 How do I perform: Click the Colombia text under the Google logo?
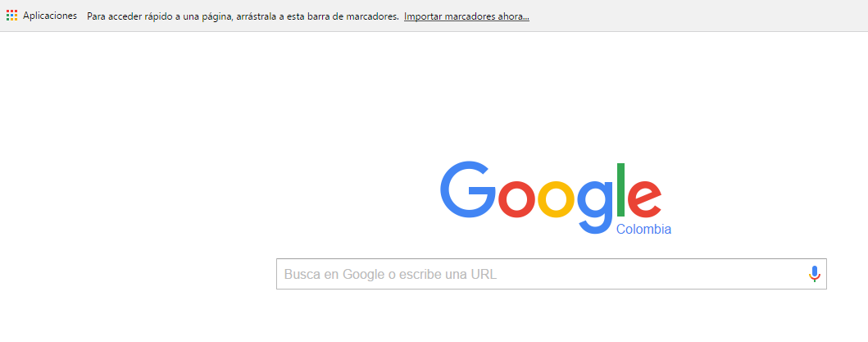click(643, 230)
